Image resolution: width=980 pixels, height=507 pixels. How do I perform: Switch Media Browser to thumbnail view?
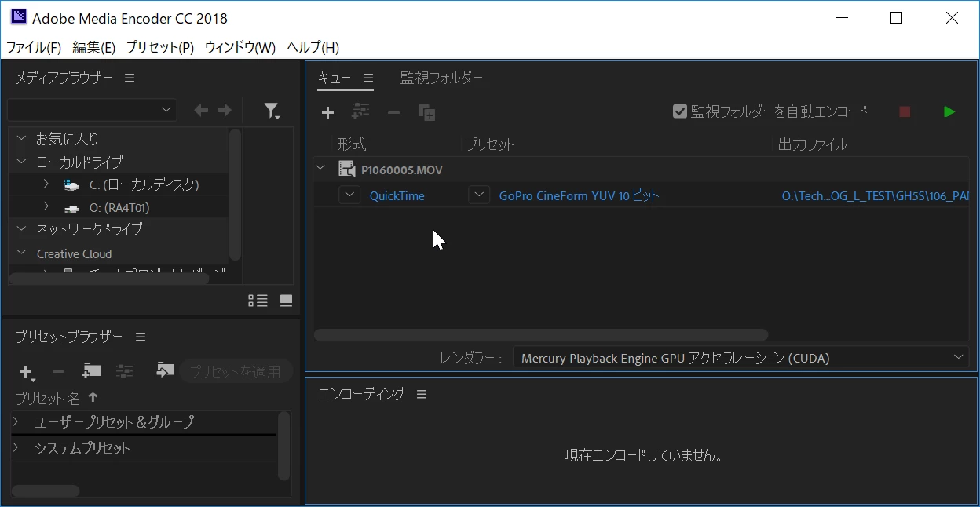click(286, 301)
